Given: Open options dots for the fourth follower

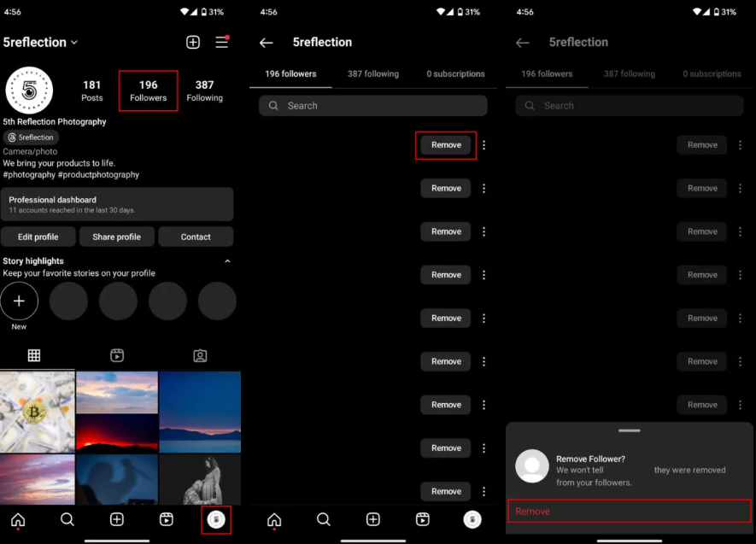Looking at the screenshot, I should pos(483,275).
